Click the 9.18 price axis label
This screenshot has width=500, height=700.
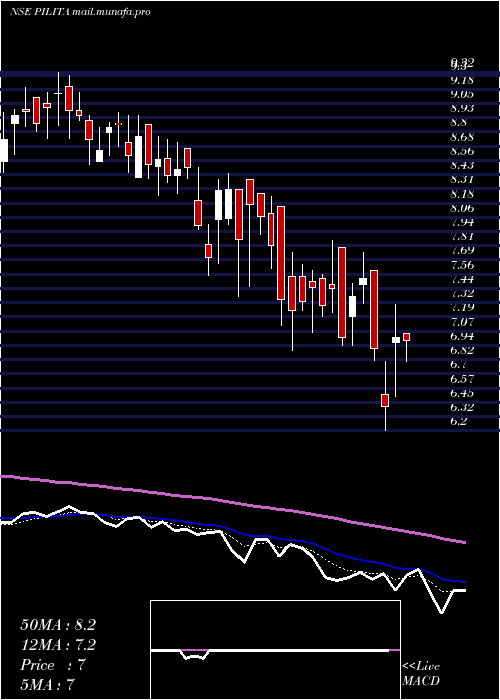click(462, 80)
